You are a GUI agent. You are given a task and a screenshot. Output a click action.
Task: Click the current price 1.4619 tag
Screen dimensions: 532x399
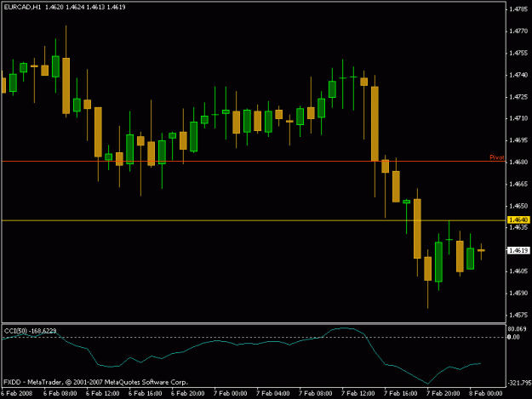pyautogui.click(x=518, y=250)
